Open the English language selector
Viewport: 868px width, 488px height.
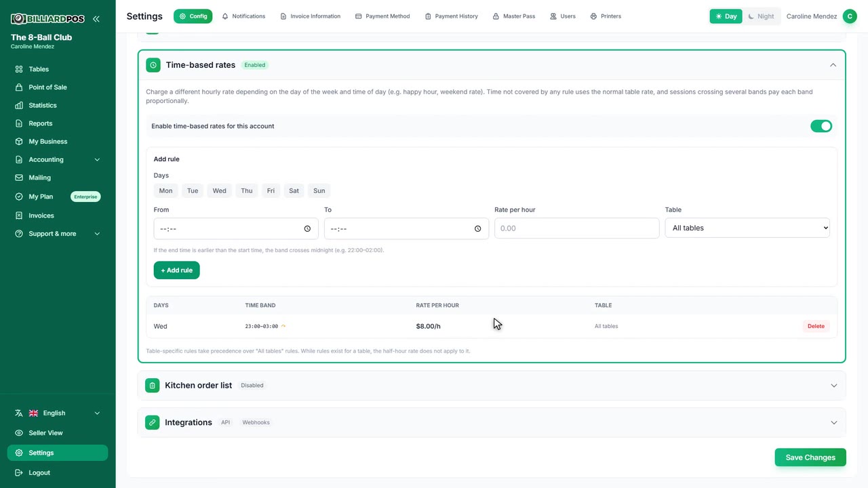pyautogui.click(x=58, y=413)
